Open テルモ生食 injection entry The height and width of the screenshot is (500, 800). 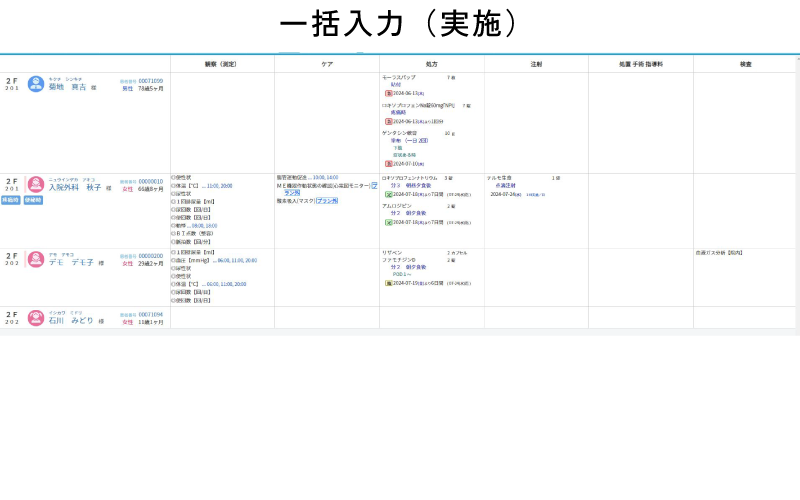point(500,178)
